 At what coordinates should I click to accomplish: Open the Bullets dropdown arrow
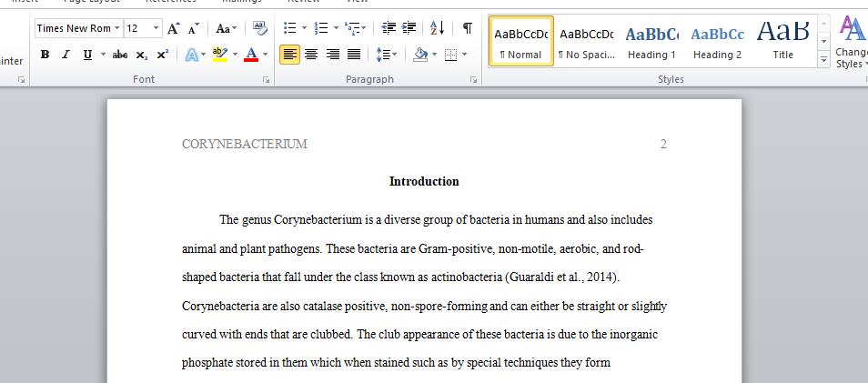tap(304, 27)
